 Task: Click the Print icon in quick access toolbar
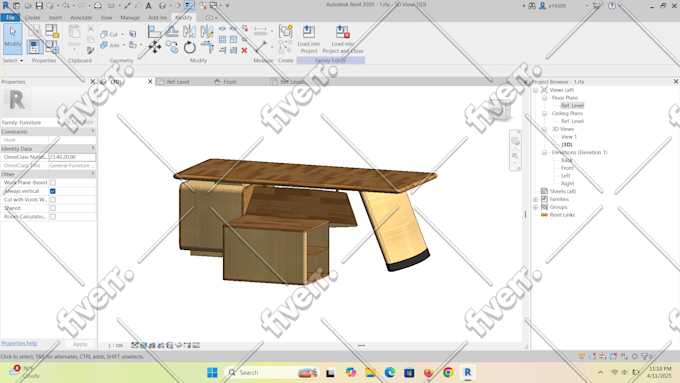(x=98, y=6)
